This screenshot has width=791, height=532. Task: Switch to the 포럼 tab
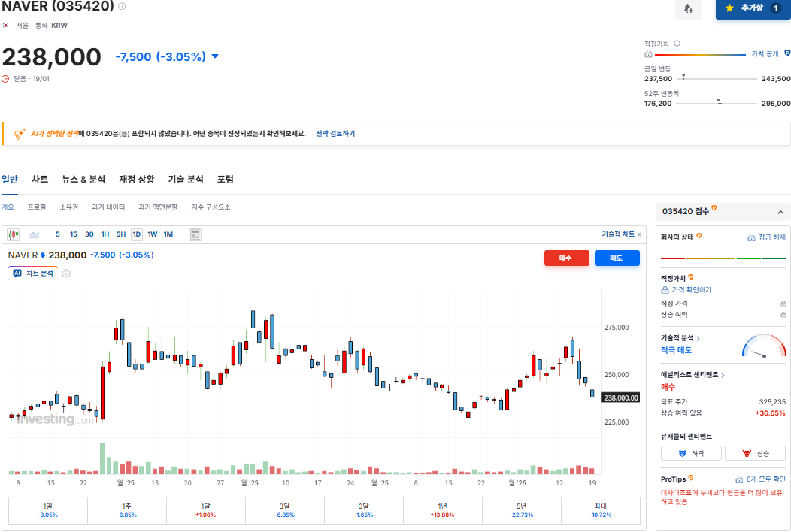tap(225, 179)
